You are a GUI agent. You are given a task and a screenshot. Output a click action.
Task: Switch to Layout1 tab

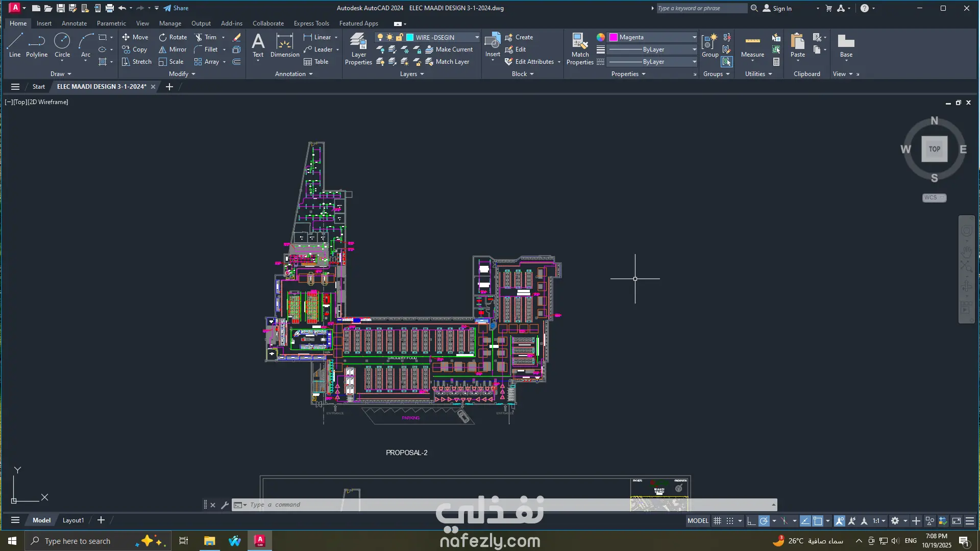pyautogui.click(x=73, y=520)
